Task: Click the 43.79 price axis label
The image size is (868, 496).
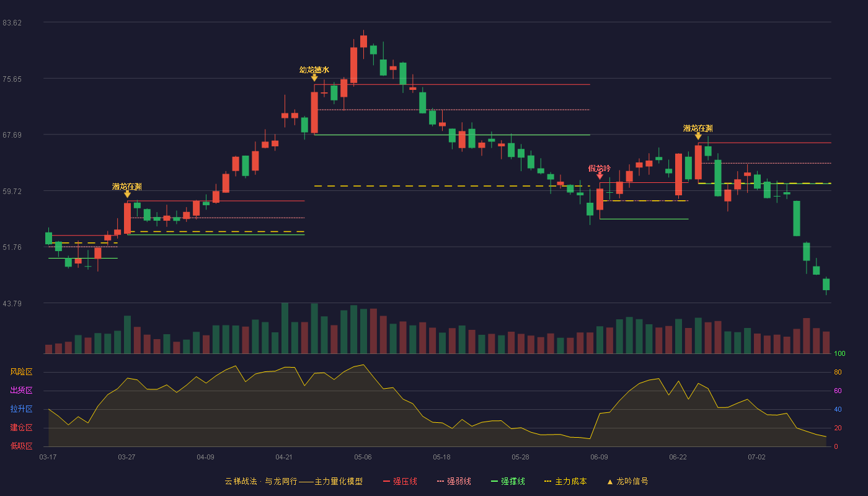Action: pos(12,303)
